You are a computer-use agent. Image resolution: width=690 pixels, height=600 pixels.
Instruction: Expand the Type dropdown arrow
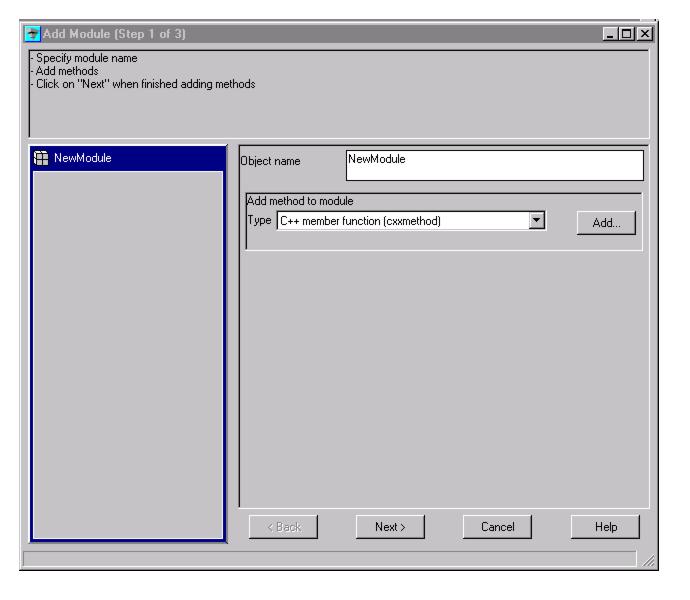(538, 221)
